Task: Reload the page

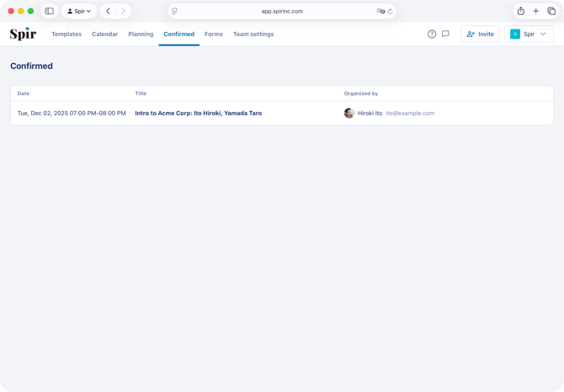Action: [391, 12]
